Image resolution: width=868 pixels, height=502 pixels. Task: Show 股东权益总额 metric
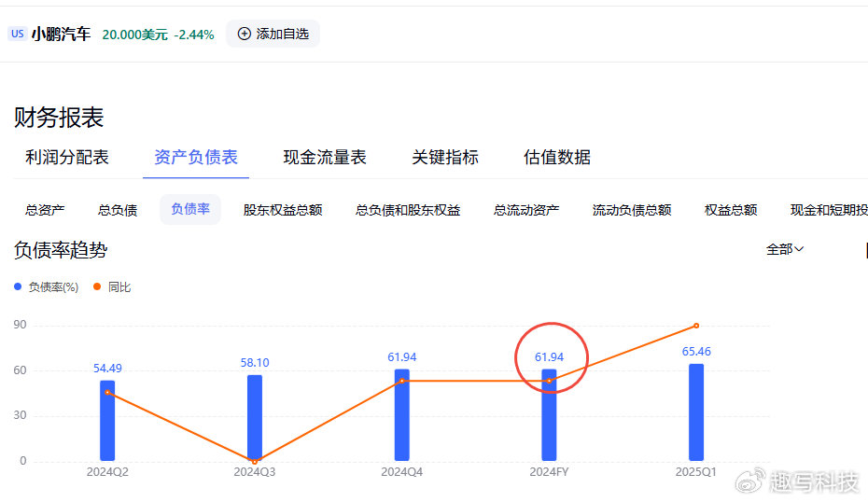pos(283,210)
